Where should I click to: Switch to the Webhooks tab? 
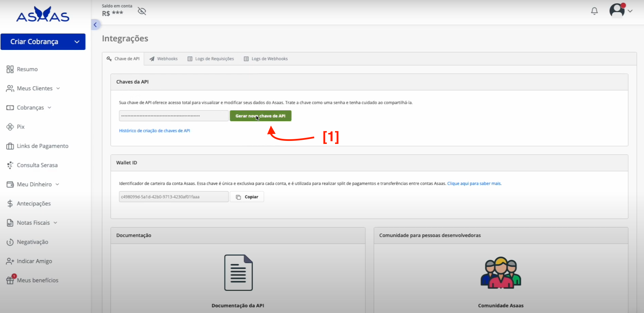164,59
